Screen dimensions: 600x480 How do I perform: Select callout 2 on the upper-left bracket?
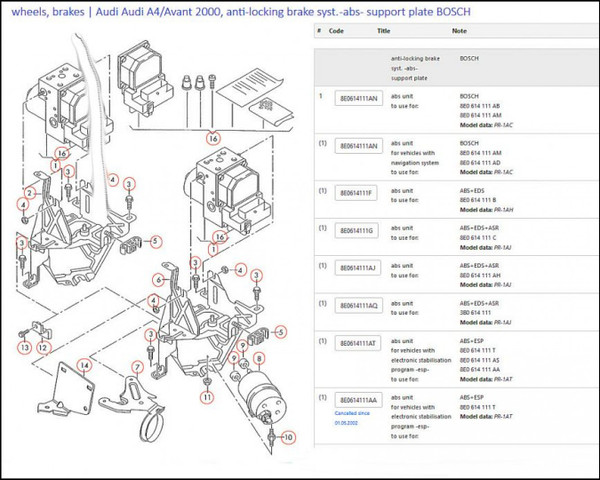pyautogui.click(x=30, y=192)
